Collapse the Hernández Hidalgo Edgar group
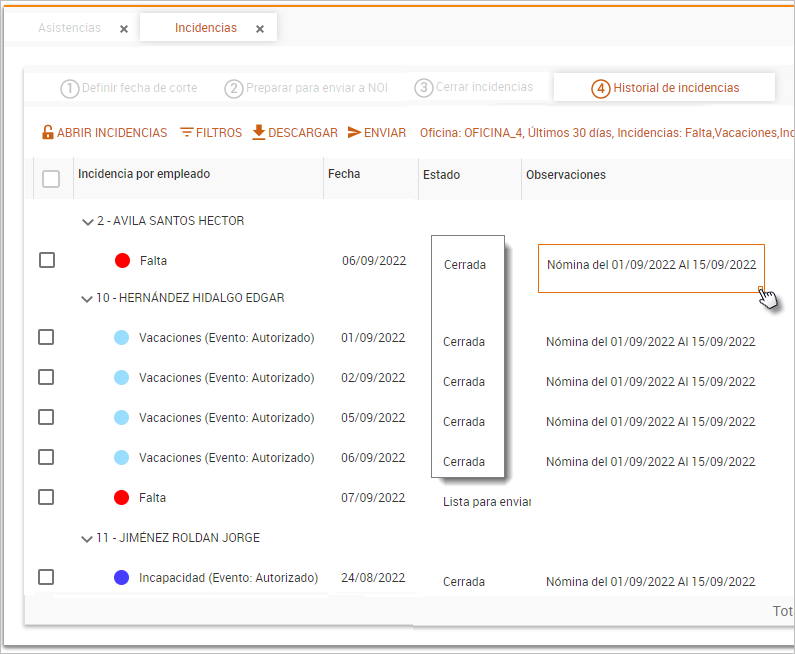The image size is (795, 654). [x=87, y=298]
